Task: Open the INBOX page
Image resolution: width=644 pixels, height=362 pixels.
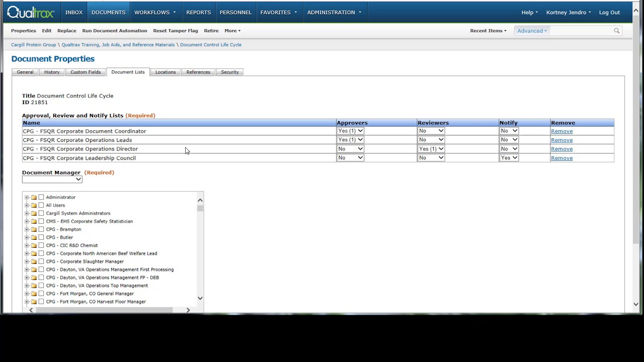Action: coord(73,12)
